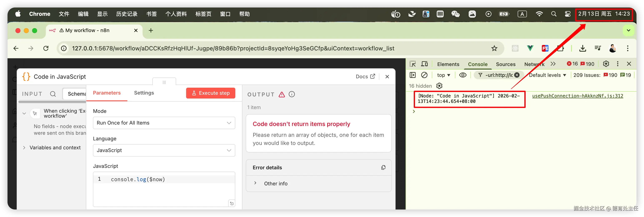Switch to the Elements tab in DevTools
Image resolution: width=644 pixels, height=217 pixels.
(448, 64)
